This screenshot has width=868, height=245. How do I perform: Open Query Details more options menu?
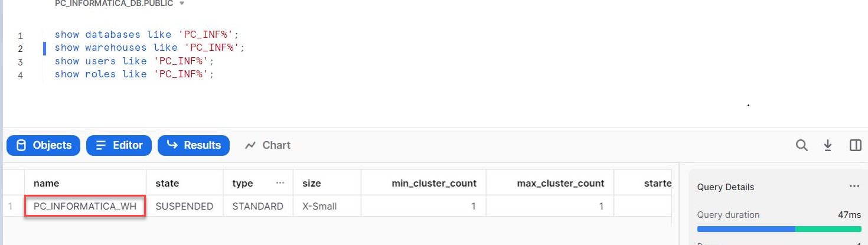[854, 187]
